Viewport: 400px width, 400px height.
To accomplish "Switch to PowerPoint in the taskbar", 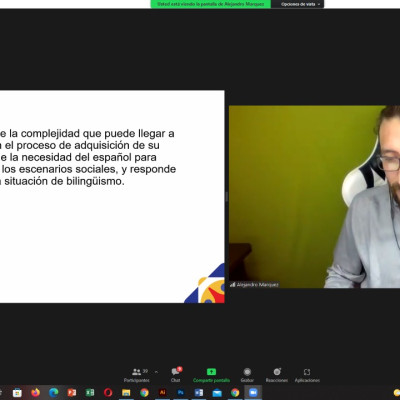I will 71,393.
